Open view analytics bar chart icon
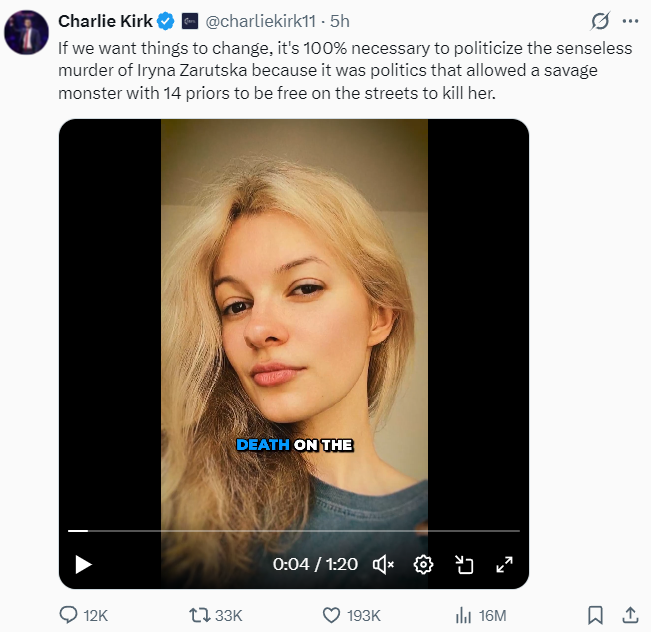651x632 pixels. (463, 615)
